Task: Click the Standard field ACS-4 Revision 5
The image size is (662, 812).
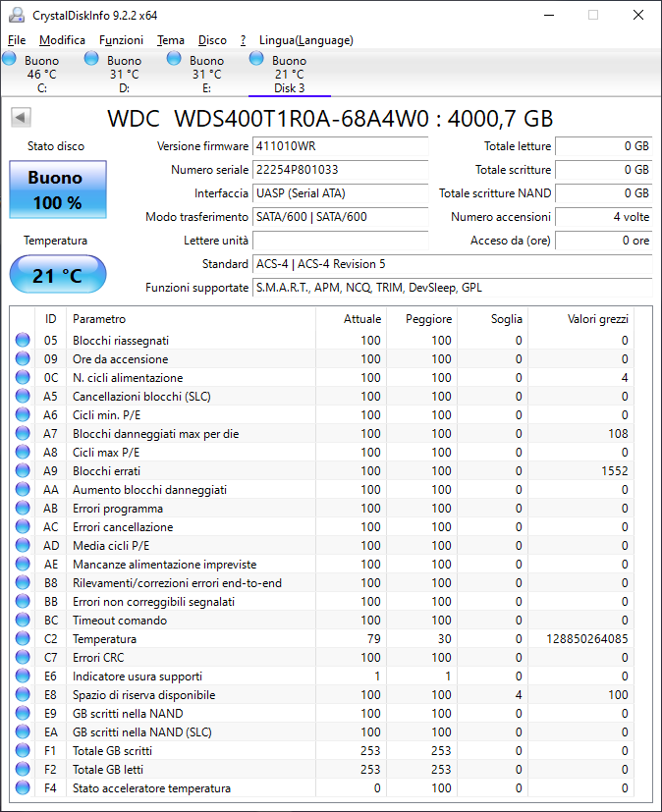Action: (452, 264)
